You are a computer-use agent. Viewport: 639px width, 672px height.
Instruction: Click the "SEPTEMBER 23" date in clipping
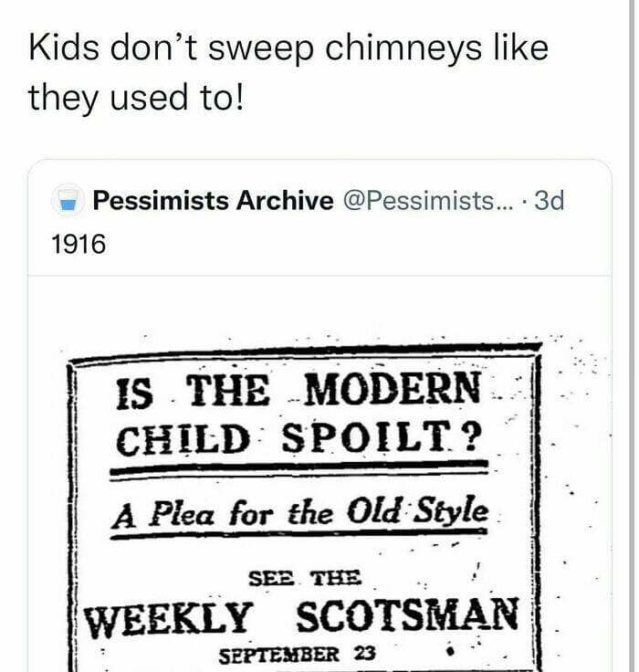(299, 655)
